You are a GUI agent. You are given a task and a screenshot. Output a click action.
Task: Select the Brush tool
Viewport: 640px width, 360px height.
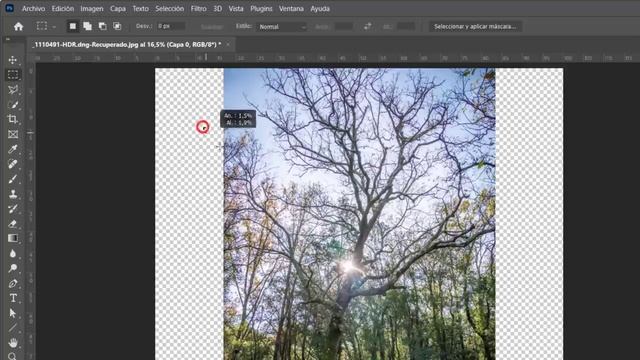pyautogui.click(x=13, y=179)
